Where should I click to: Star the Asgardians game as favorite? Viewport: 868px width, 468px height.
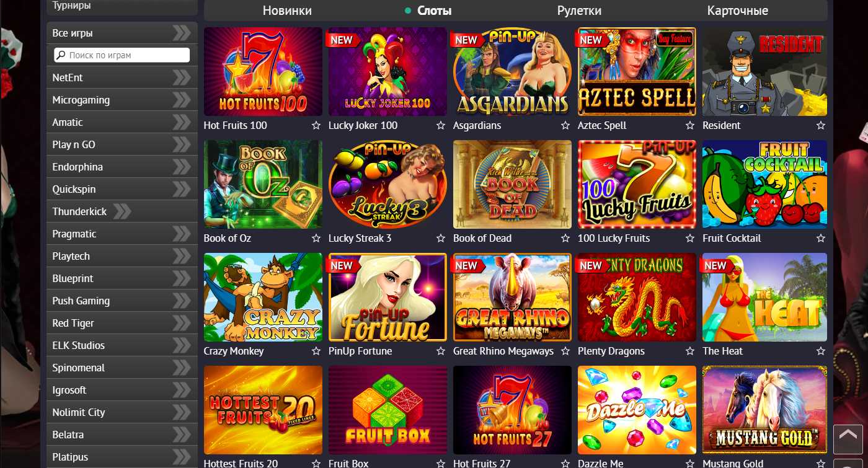click(565, 125)
